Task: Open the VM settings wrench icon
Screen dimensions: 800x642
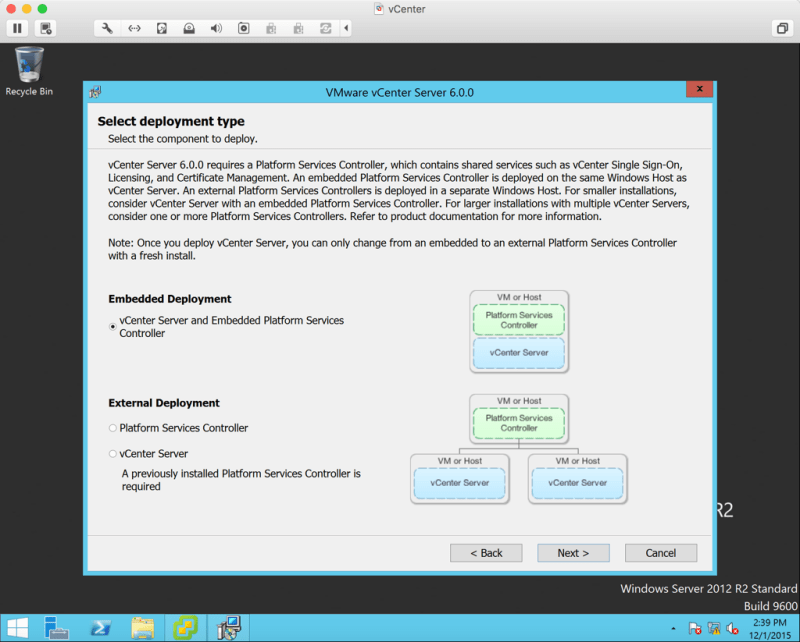Action: coord(107,28)
